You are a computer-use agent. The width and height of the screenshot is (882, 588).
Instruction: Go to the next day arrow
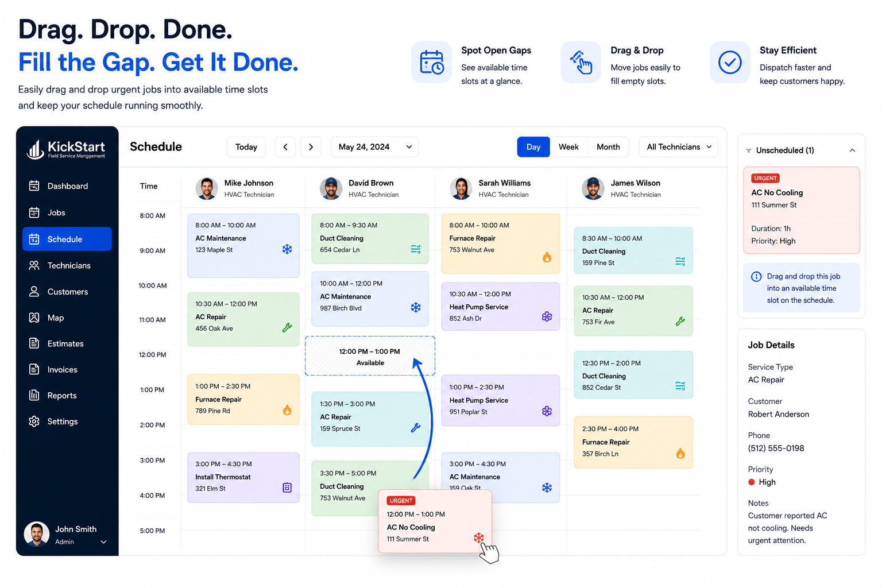click(x=311, y=147)
